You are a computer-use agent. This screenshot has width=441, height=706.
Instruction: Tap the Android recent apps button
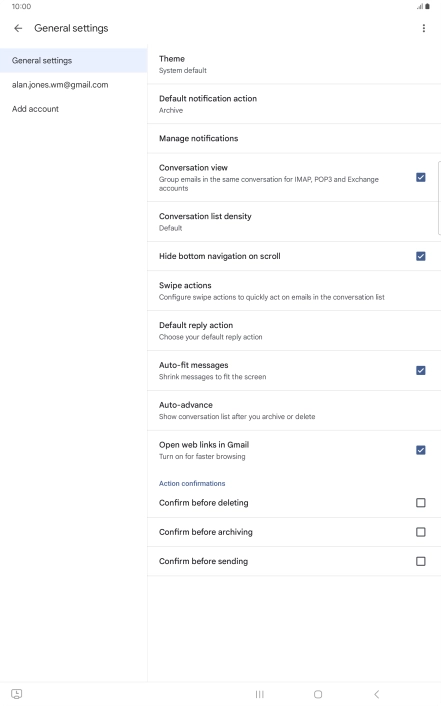pos(259,694)
